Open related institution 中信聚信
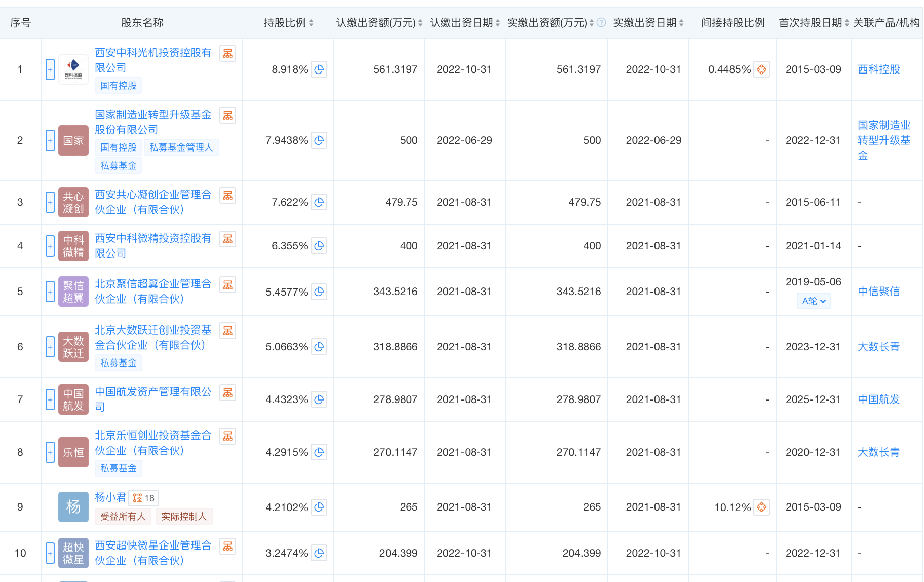 [x=879, y=292]
